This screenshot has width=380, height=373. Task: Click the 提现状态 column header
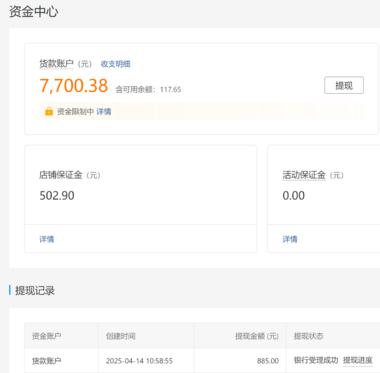(308, 336)
